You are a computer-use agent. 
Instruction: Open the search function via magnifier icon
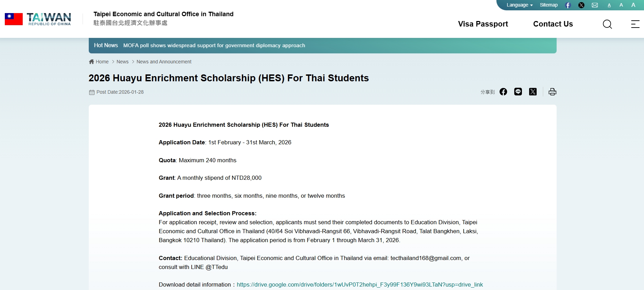click(x=607, y=24)
